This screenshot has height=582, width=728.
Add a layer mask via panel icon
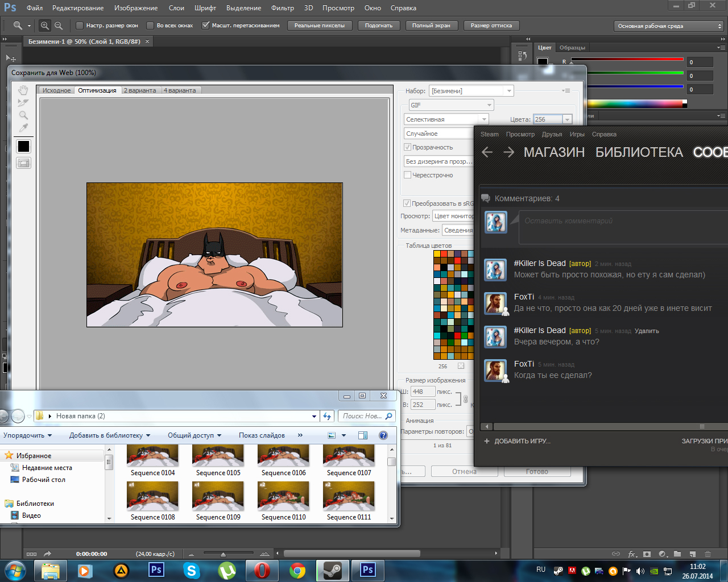click(647, 554)
